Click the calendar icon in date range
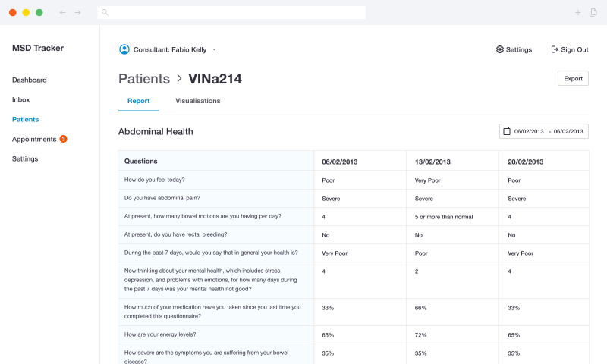 [507, 131]
